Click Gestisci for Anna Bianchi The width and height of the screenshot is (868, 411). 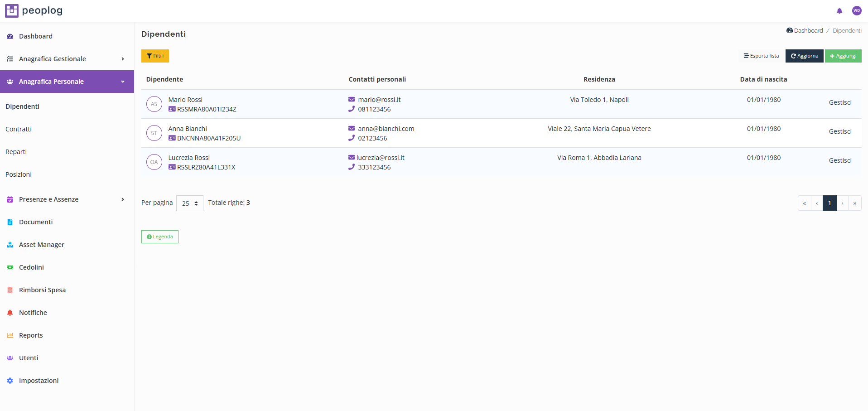click(x=840, y=131)
